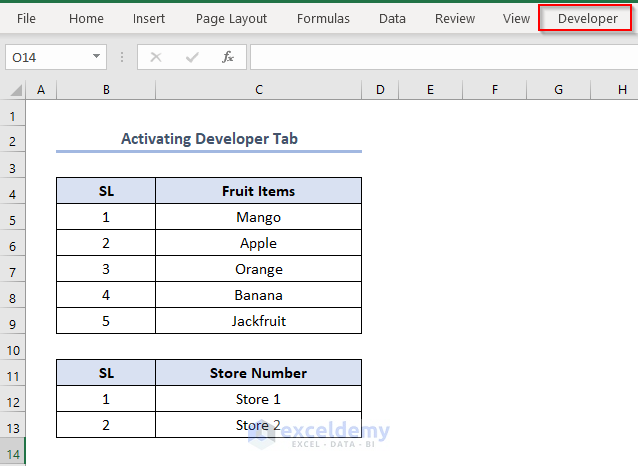Screen dimensions: 638x466
Task: Click in the formula bar input field
Action: tap(440, 57)
